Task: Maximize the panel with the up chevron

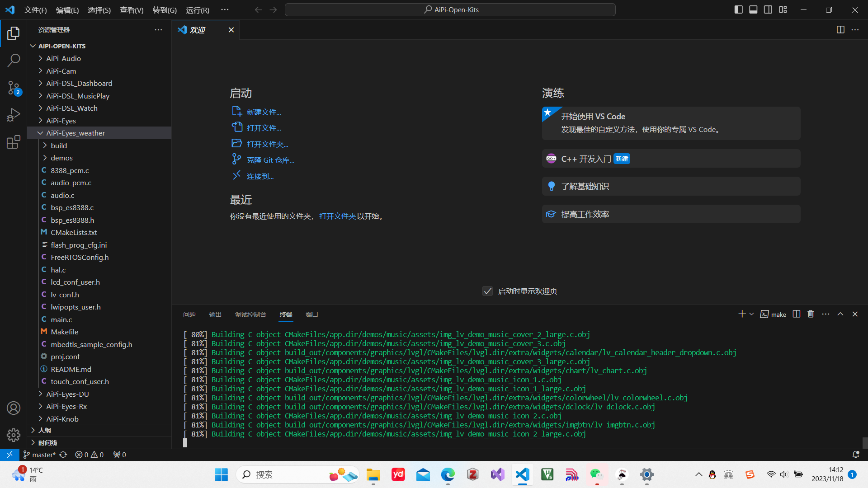Action: tap(840, 314)
